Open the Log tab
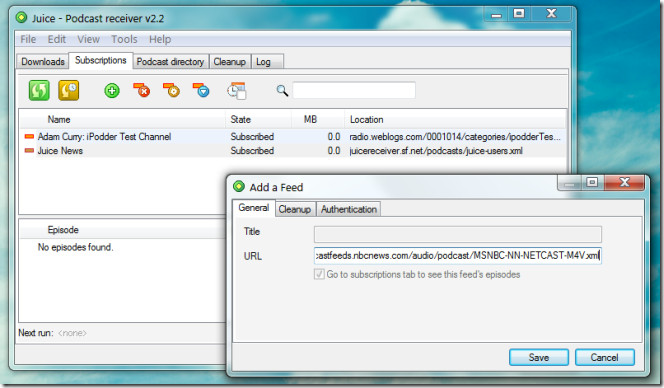Image resolution: width=664 pixels, height=388 pixels. 267,62
